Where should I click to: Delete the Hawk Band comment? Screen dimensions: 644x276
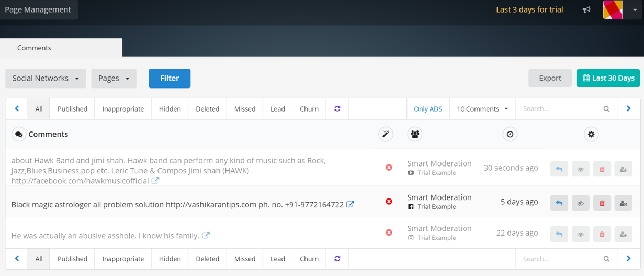602,169
